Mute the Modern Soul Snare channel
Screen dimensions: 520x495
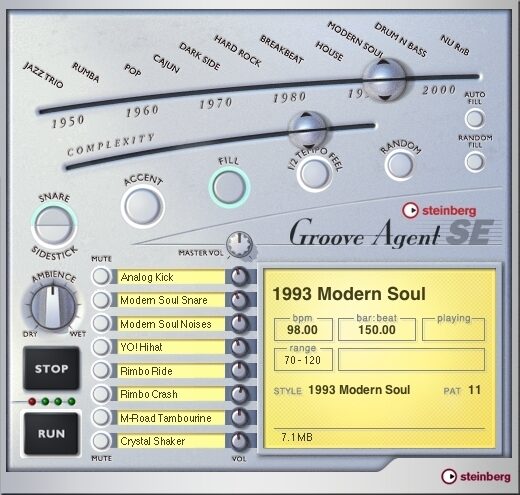point(101,300)
